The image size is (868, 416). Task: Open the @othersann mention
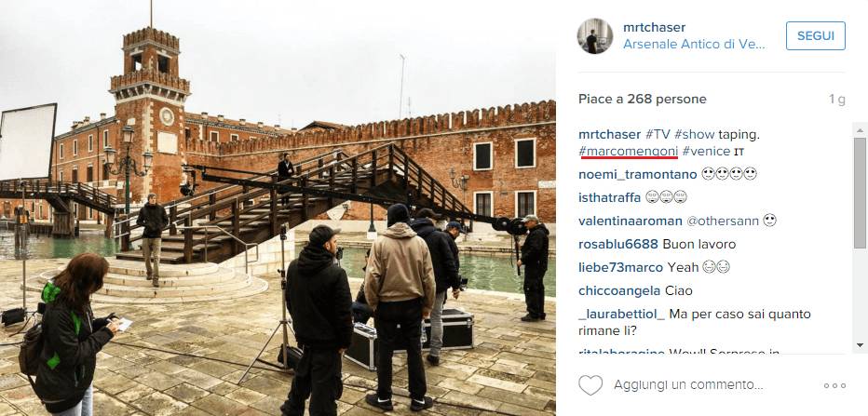point(723,221)
